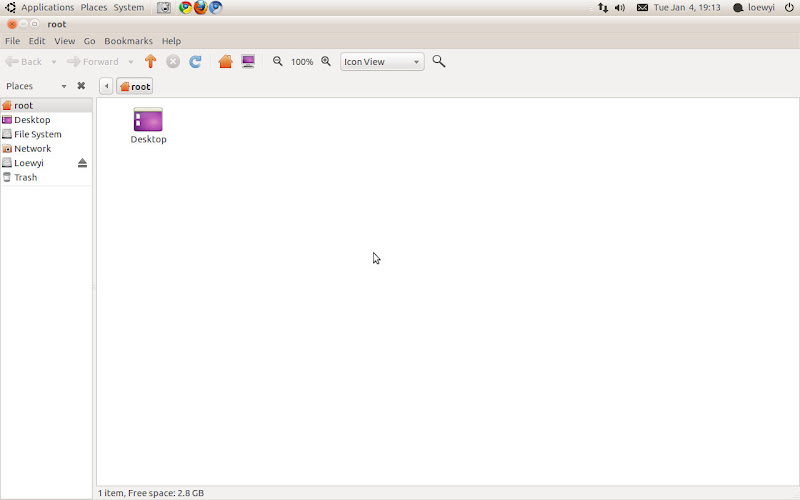Viewport: 800px width, 500px height.
Task: Go up to the parent folder
Action: coord(151,62)
